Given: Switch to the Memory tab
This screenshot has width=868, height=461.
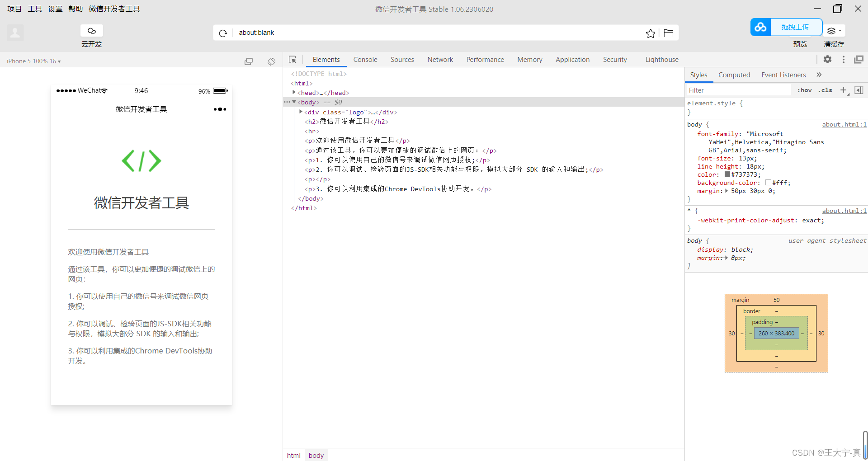Looking at the screenshot, I should pyautogui.click(x=530, y=60).
